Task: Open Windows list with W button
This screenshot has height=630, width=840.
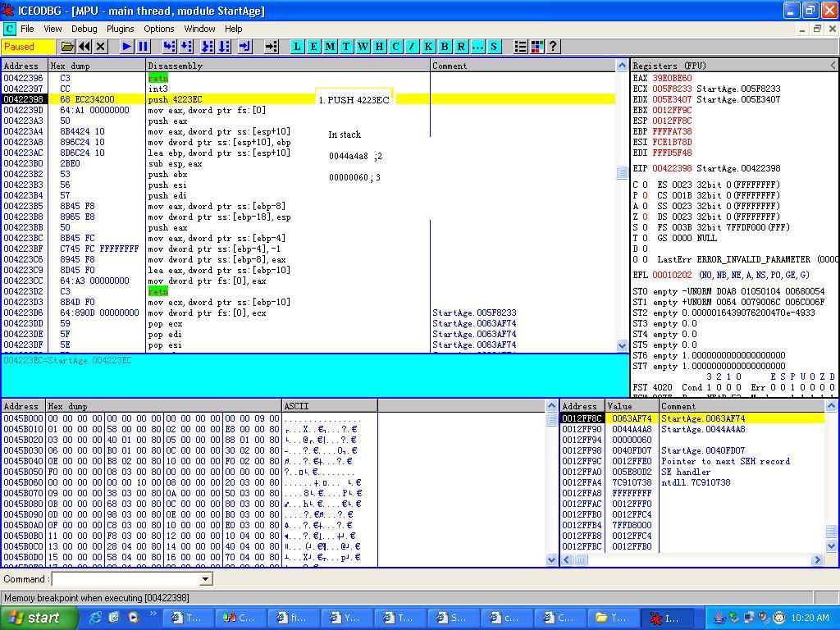Action: pyautogui.click(x=363, y=47)
